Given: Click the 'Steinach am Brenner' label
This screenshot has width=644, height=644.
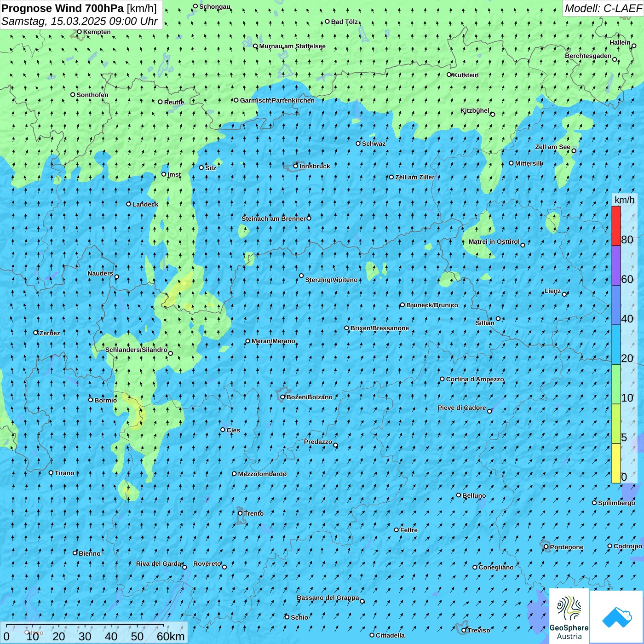Looking at the screenshot, I should [274, 218].
